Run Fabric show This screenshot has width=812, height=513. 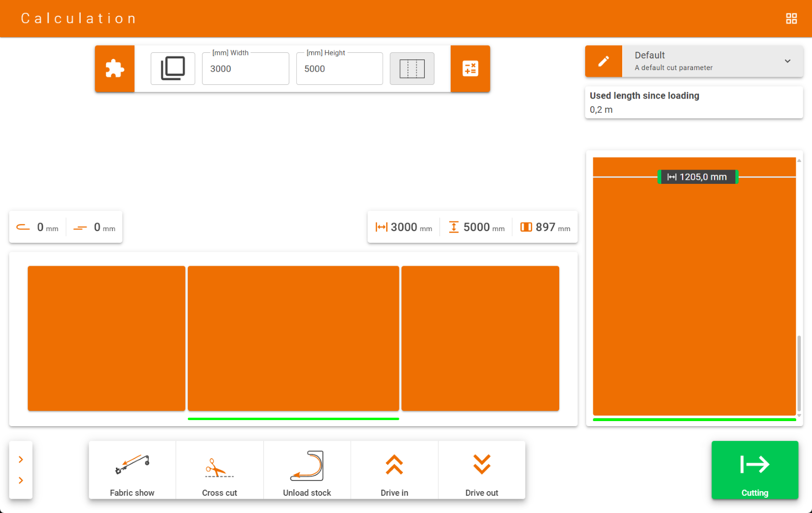point(132,470)
